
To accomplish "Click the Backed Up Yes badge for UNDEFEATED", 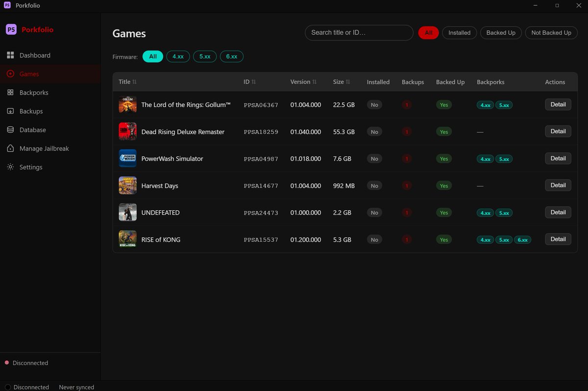I will click(444, 213).
